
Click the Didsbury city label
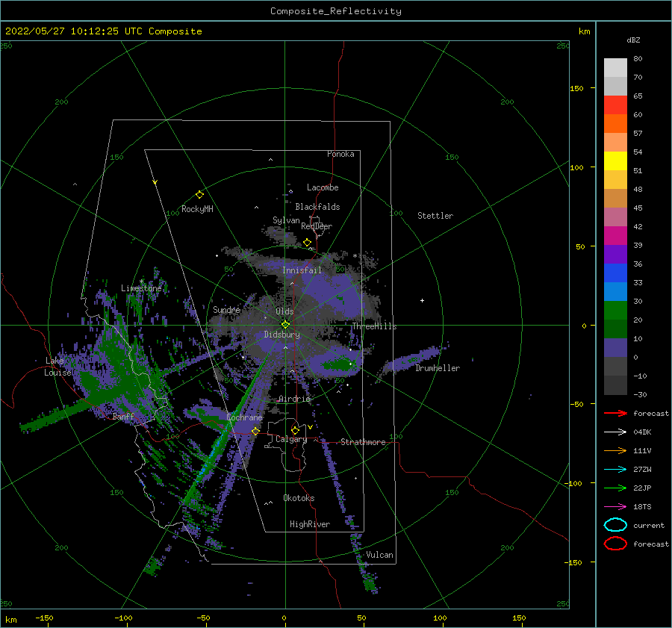(x=282, y=335)
